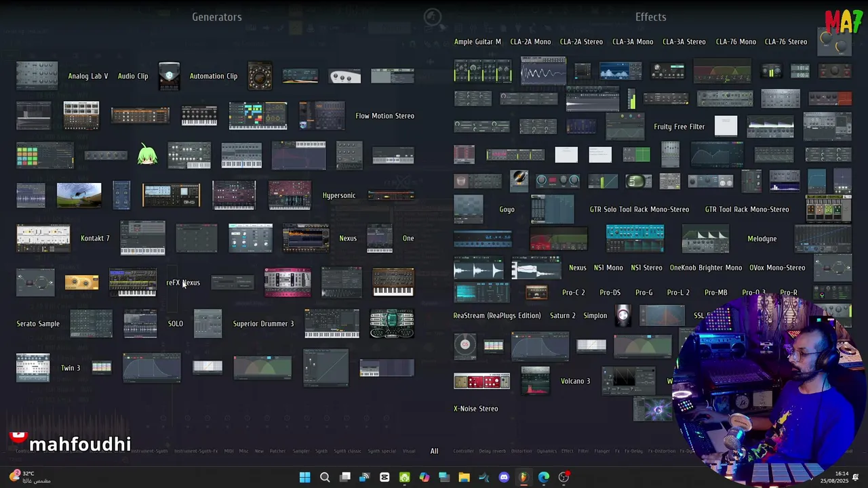Select the green alien-face generator thumbnail

pos(392,323)
